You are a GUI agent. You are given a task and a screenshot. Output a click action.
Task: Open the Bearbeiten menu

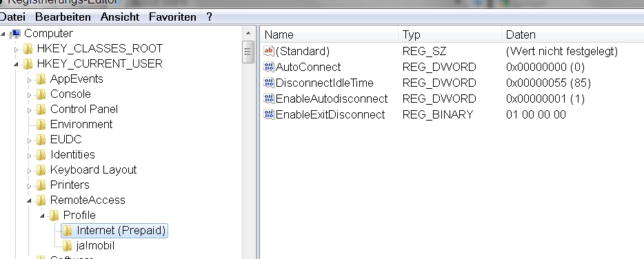tap(63, 17)
